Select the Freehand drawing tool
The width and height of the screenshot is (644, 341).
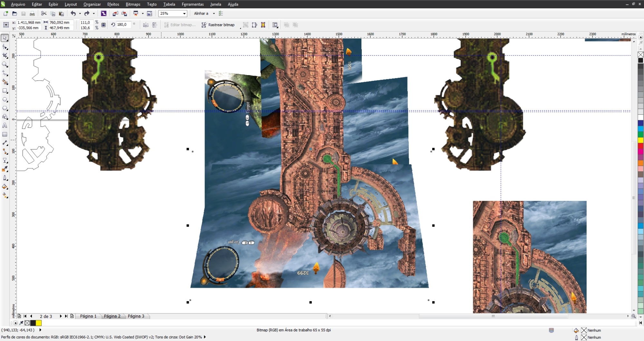[5, 73]
